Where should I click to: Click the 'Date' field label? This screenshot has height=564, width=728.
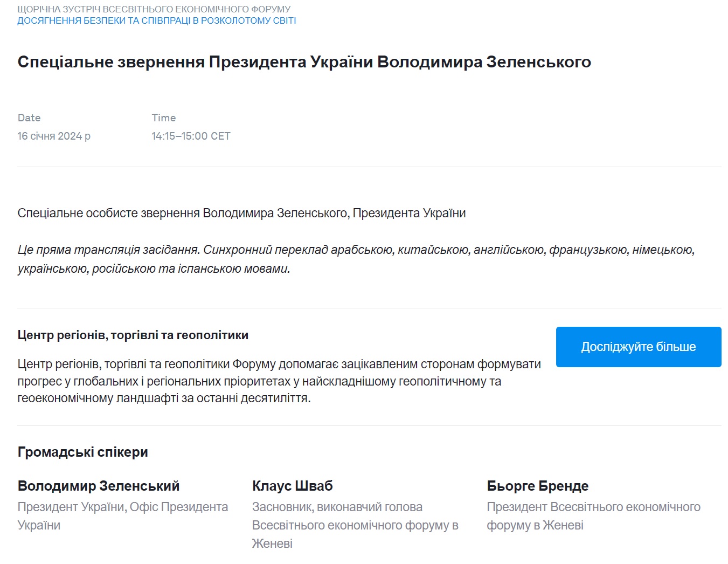point(29,118)
